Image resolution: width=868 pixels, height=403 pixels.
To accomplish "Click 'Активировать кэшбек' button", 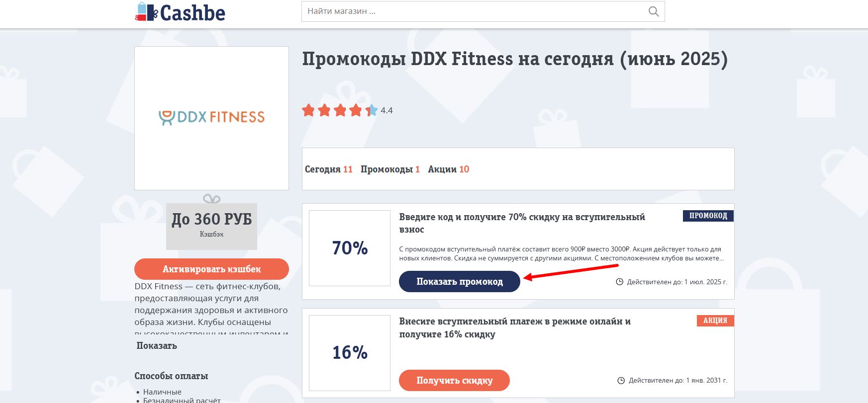I will (x=211, y=269).
